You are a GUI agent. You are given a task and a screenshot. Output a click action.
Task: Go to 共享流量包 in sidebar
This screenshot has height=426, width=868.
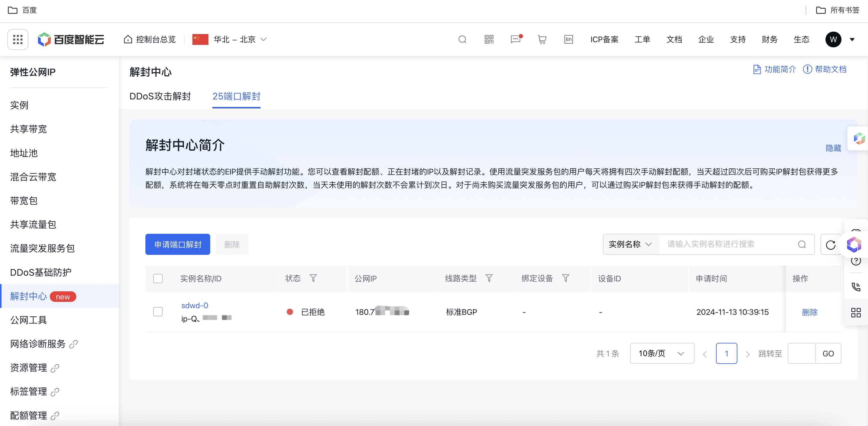(33, 224)
